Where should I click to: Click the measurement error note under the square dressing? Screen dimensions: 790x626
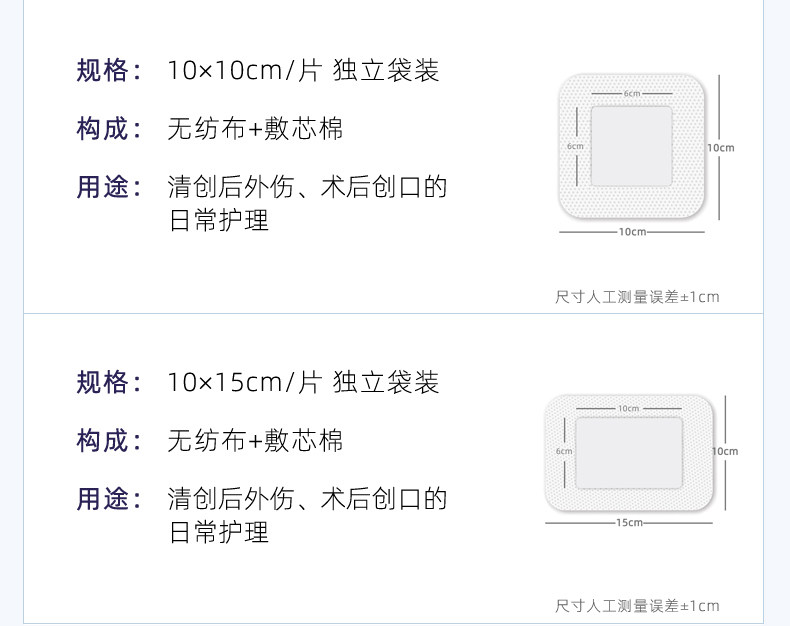[637, 297]
